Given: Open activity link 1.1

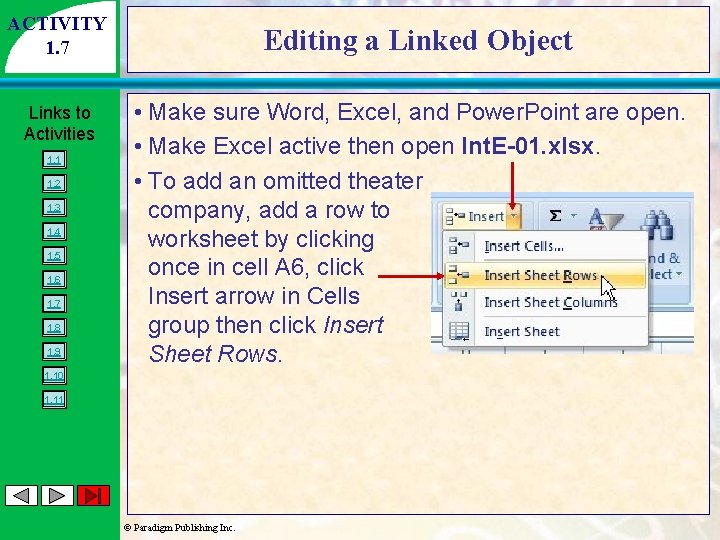Looking at the screenshot, I should click(54, 160).
